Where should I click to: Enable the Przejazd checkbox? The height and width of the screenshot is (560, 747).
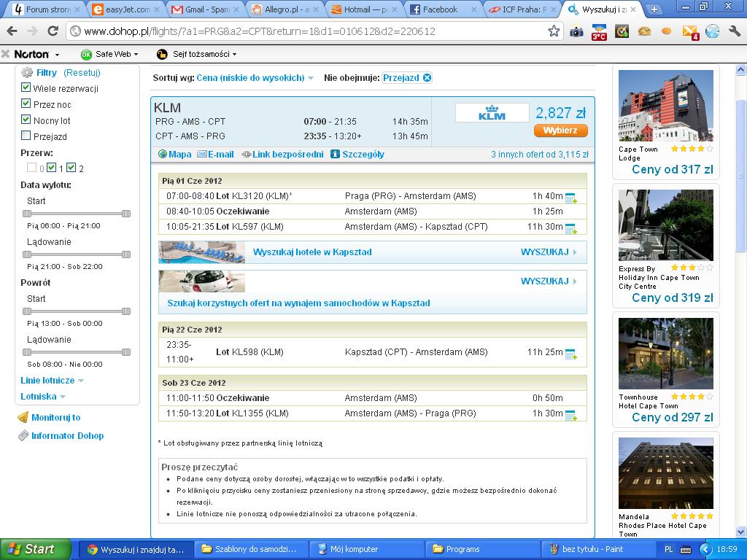(x=26, y=136)
